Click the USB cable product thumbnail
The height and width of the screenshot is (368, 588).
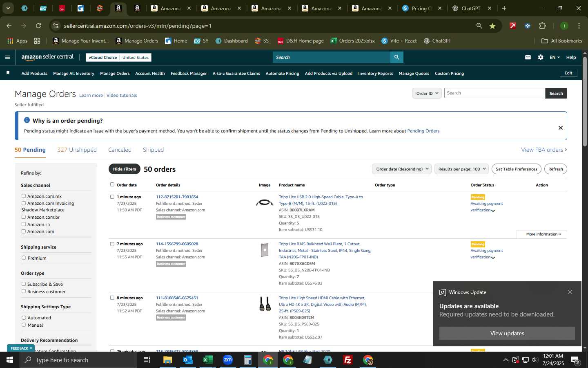tap(265, 202)
